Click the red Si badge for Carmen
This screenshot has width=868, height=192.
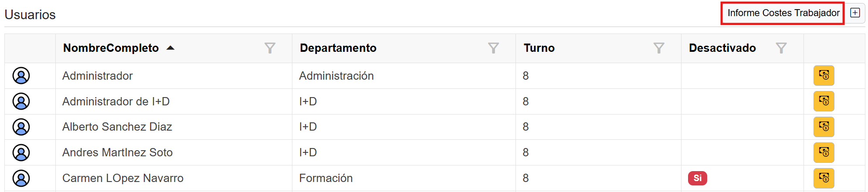697,178
